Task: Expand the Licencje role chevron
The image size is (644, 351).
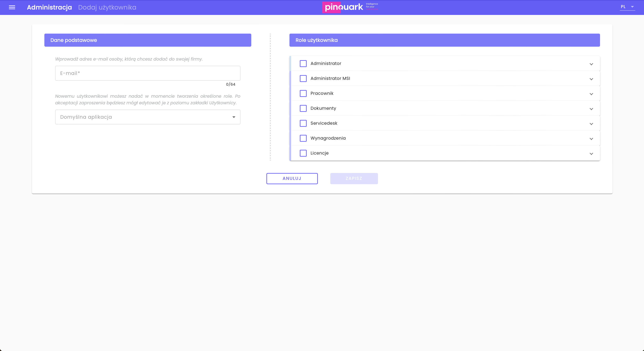Action: pyautogui.click(x=591, y=154)
